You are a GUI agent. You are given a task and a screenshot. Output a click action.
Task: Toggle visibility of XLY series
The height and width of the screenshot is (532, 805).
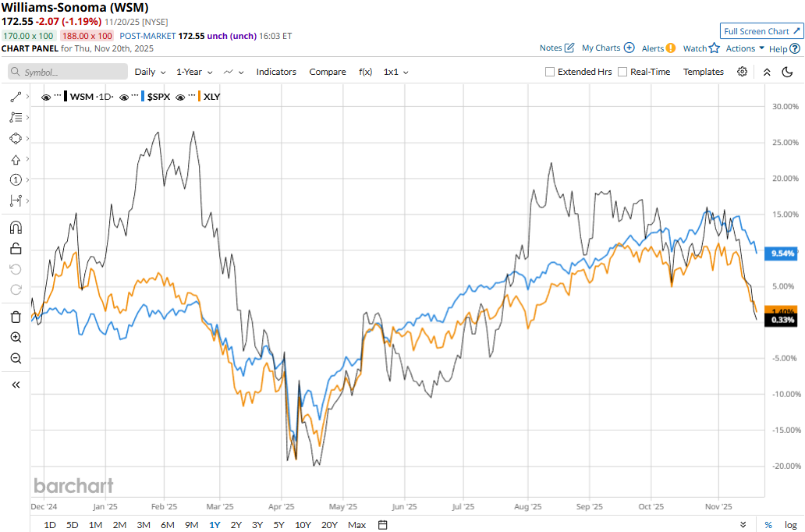click(179, 97)
